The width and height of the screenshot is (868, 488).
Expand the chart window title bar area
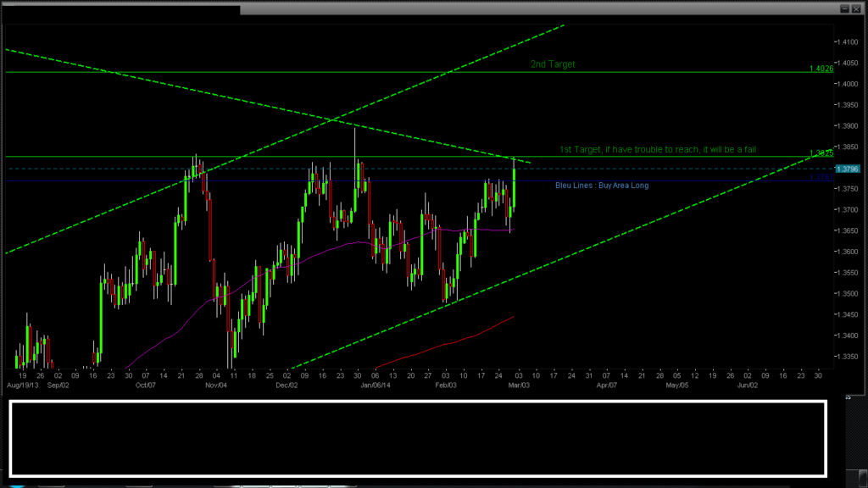pos(509,7)
